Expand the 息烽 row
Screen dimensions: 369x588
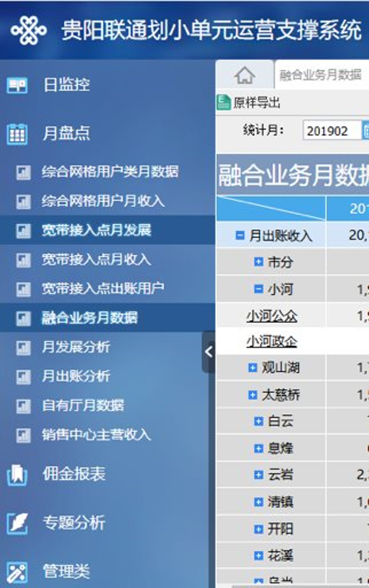tap(258, 448)
